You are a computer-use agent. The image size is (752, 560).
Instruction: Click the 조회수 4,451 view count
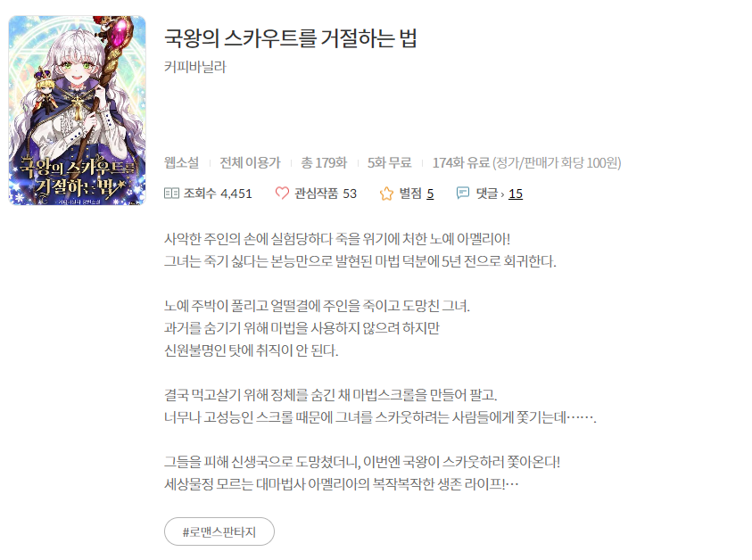click(x=218, y=194)
